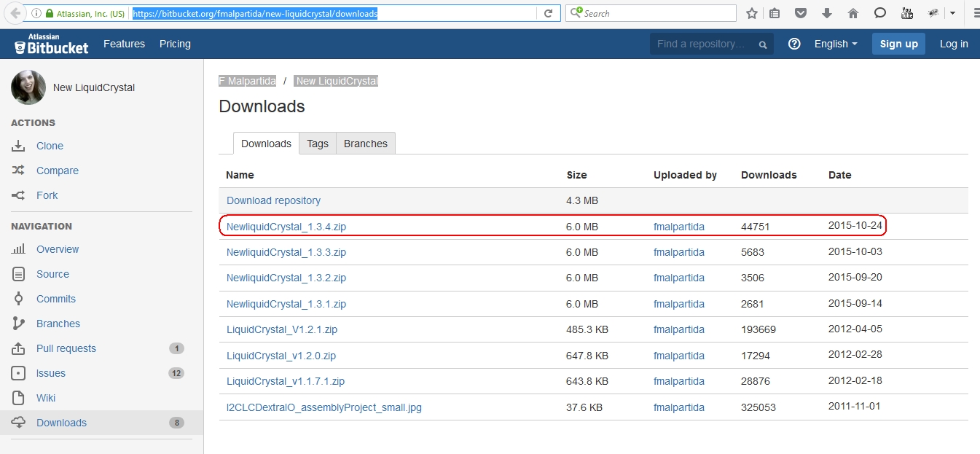Screen dimensions: 980x454
Task: Click the Downloads cloud icon in sidebar
Action: pyautogui.click(x=19, y=423)
